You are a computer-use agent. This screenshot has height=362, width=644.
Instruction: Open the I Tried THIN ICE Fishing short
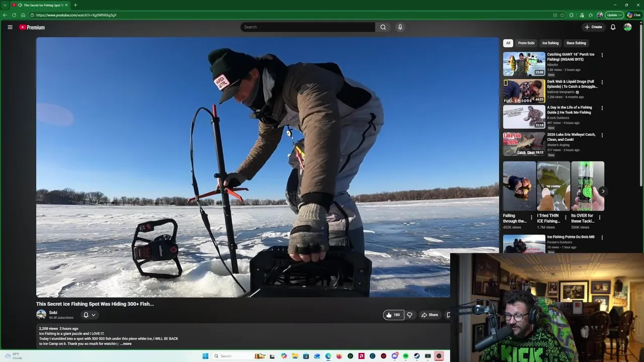tap(553, 186)
